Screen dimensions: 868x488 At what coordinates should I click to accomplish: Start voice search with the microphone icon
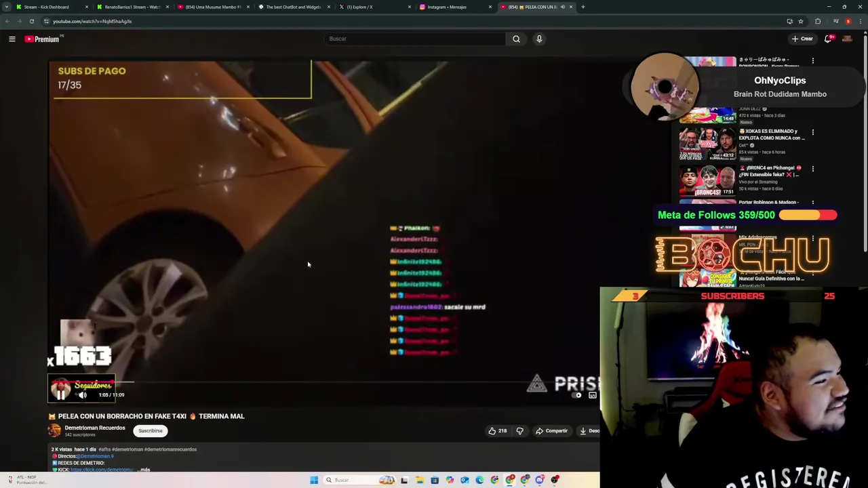click(539, 39)
